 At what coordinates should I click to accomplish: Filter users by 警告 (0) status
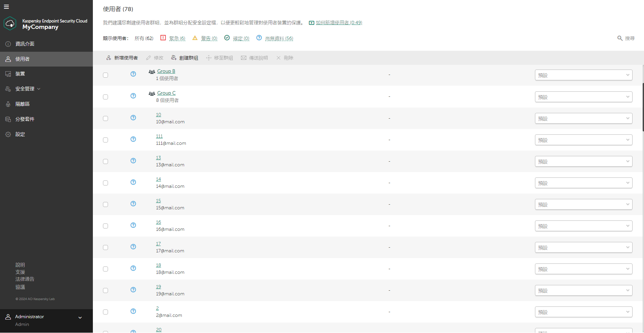(x=209, y=38)
